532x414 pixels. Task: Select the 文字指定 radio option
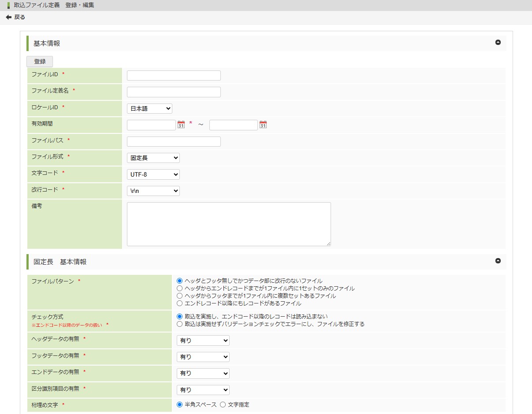pyautogui.click(x=223, y=405)
